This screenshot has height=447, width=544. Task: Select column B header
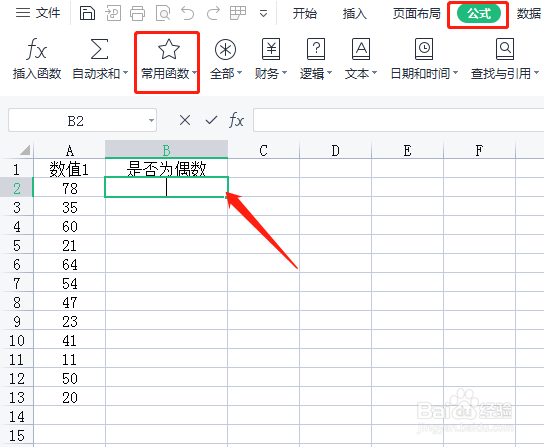click(167, 150)
